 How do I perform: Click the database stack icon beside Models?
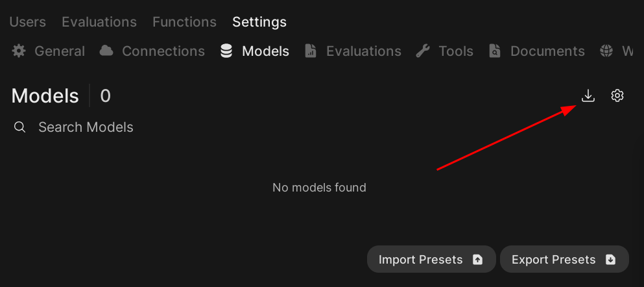[x=226, y=51]
